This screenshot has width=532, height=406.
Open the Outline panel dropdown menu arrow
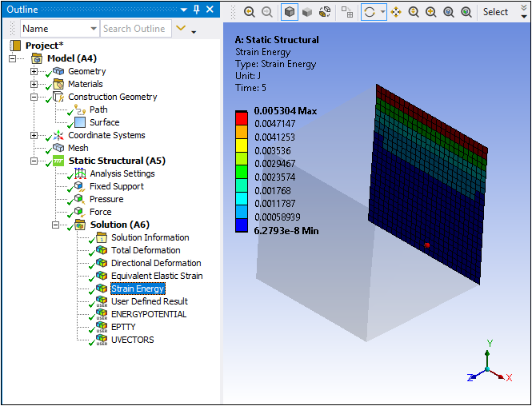[x=184, y=10]
